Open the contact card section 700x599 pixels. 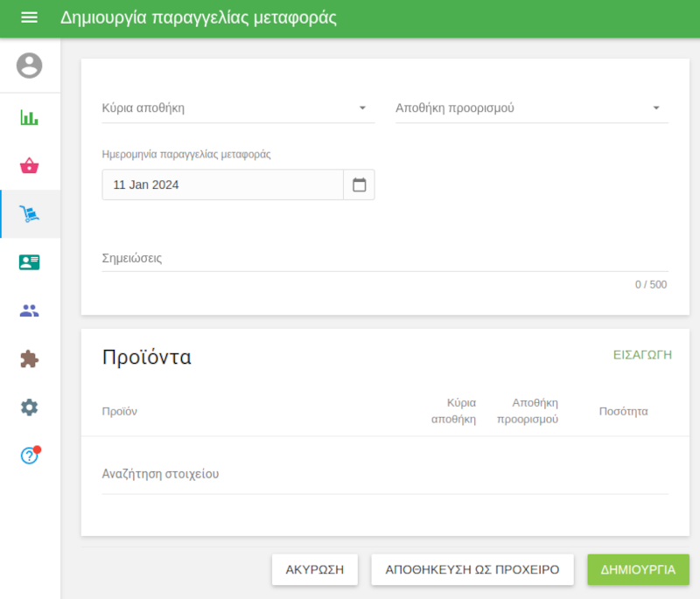point(30,262)
